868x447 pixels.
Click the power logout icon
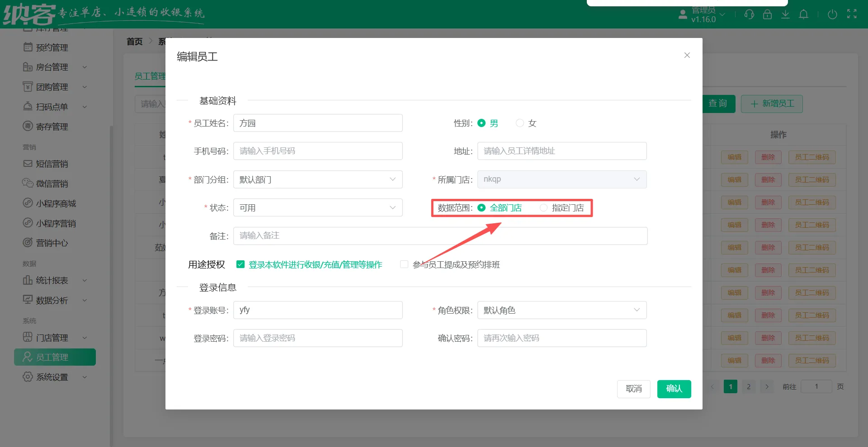click(x=832, y=14)
